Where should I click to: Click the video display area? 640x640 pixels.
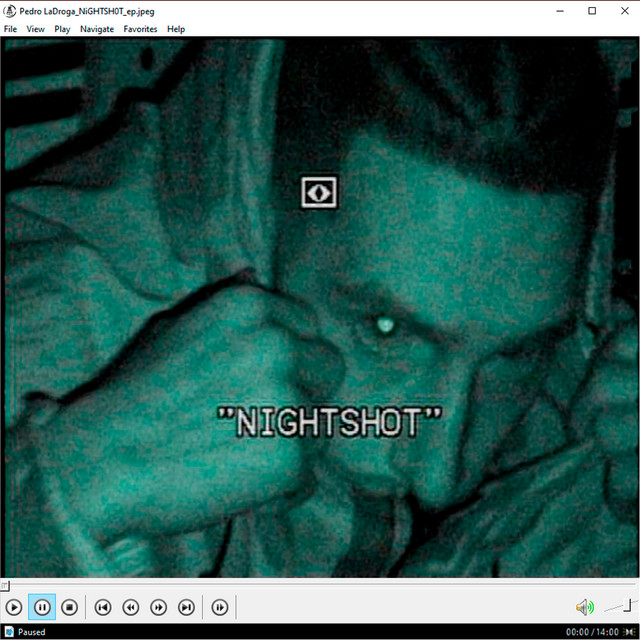pos(320,307)
